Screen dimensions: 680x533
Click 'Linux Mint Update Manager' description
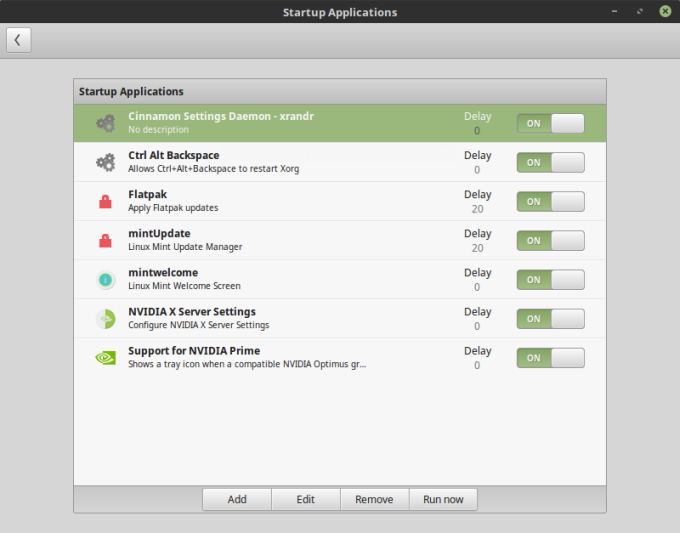pos(185,247)
